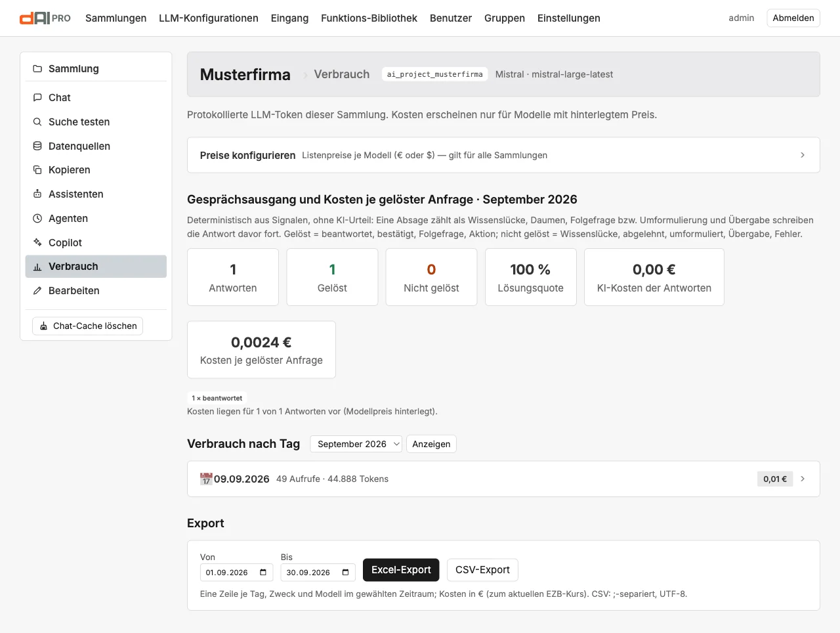The width and height of the screenshot is (840, 633).
Task: Open Benutzer in the top navigation
Action: 451,18
